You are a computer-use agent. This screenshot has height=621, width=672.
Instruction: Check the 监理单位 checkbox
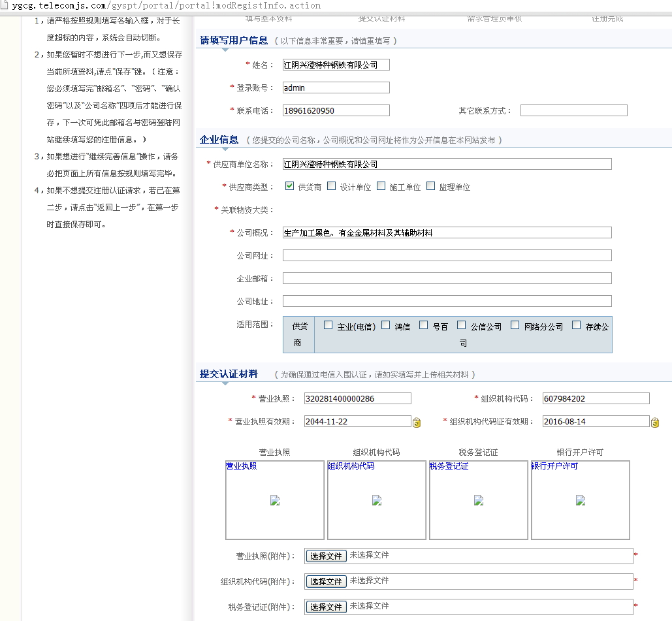[431, 185]
